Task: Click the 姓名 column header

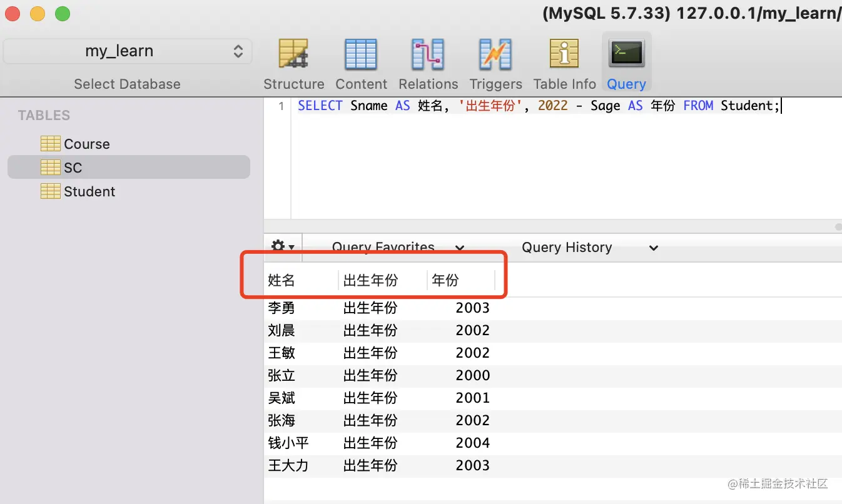Action: pos(301,280)
